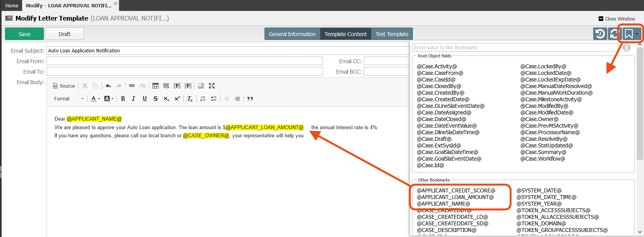Open the Text Color dropdown
Screen dimensions: 644x237
[95, 99]
